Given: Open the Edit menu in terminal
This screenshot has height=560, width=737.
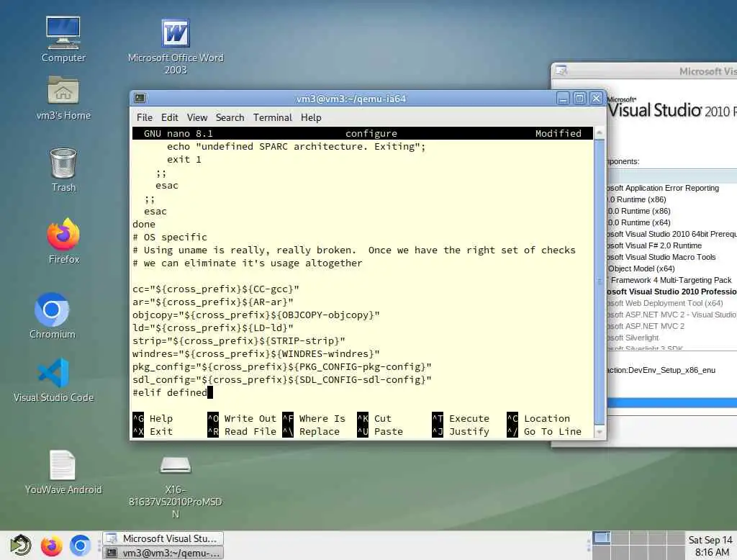Looking at the screenshot, I should click(x=169, y=117).
